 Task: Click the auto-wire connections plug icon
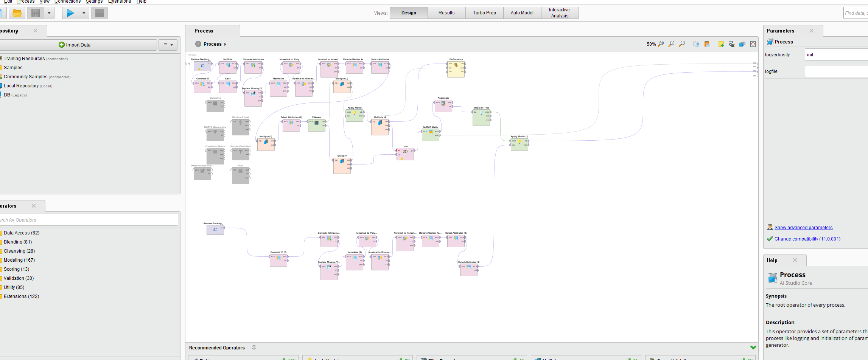pos(732,44)
